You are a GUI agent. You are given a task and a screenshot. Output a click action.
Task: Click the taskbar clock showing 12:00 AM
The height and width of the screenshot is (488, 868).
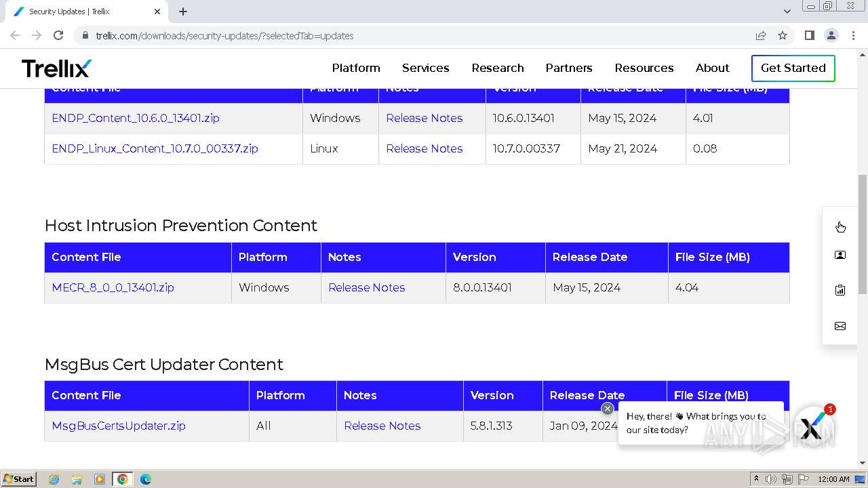833,479
